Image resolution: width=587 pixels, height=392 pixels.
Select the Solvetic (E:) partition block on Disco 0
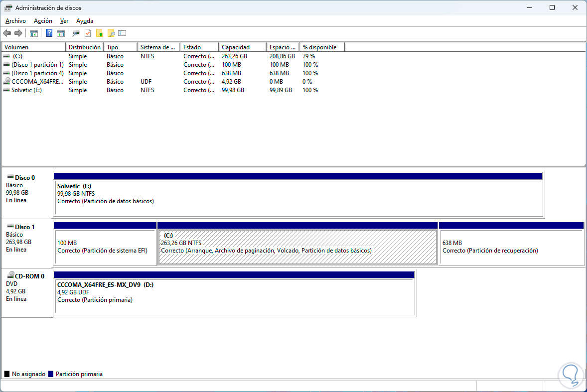tap(299, 195)
